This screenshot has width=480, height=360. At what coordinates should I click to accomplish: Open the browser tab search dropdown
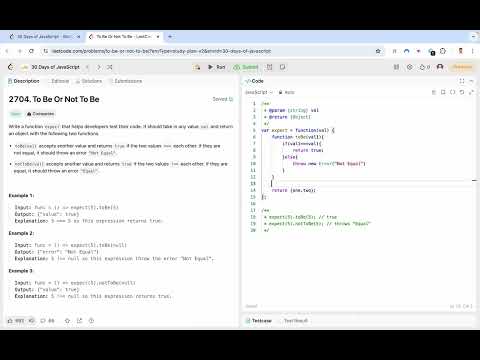tap(473, 36)
